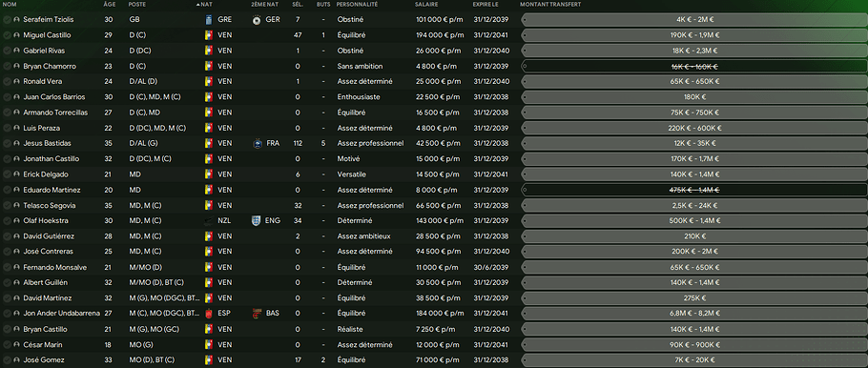Click the 112 selections value
868x368 pixels.
[x=298, y=143]
